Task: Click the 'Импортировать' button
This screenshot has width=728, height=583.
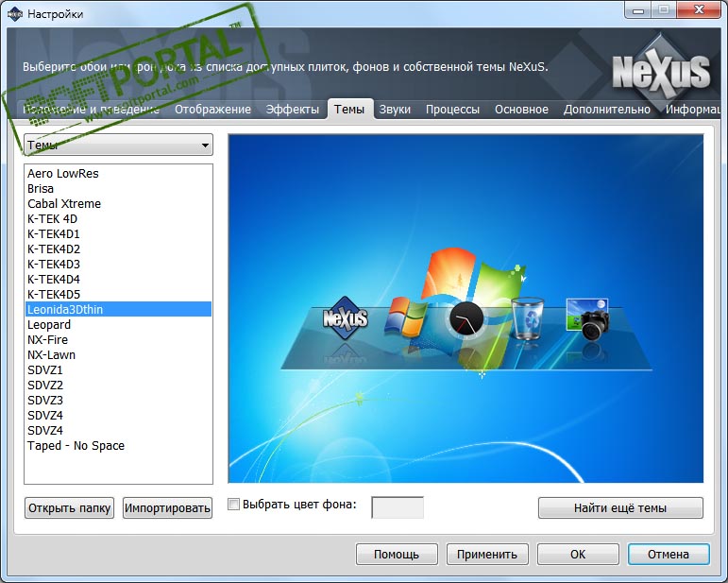Action: [x=168, y=507]
